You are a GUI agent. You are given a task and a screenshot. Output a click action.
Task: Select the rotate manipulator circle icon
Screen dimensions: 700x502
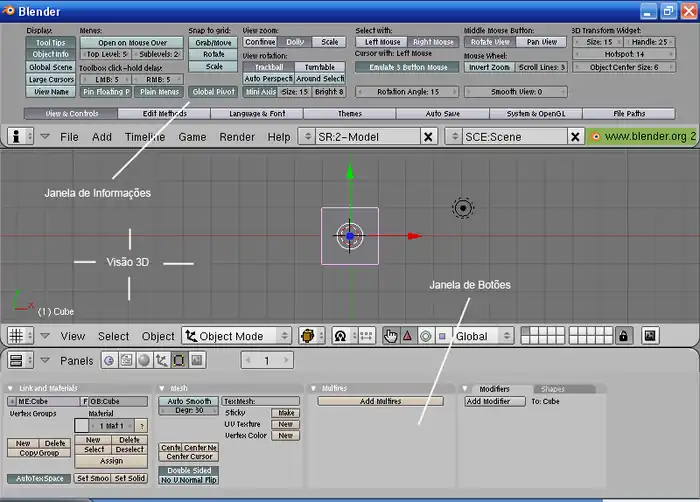coord(425,336)
